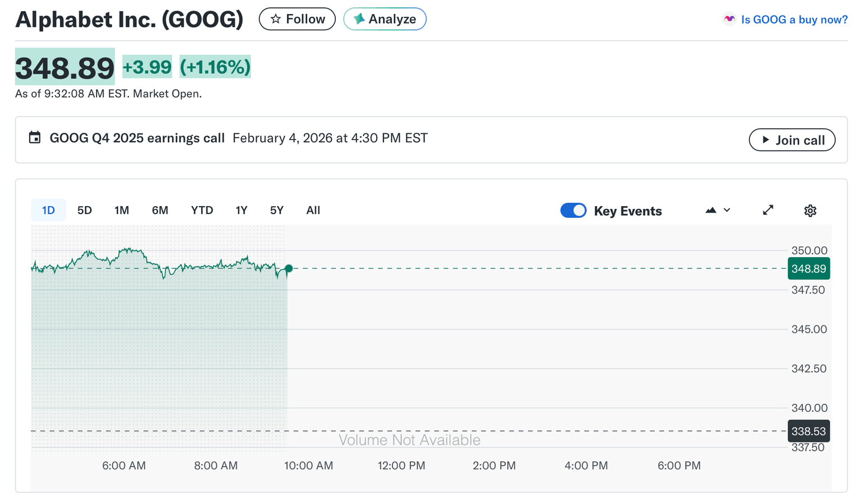The width and height of the screenshot is (861, 504).
Task: Open chart type dropdown chevron
Action: click(727, 211)
